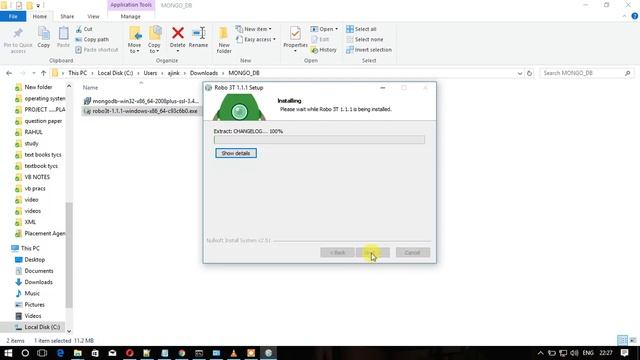Screen dimensions: 640x360
Task: Click the Back navigation arrow
Action: [9, 73]
